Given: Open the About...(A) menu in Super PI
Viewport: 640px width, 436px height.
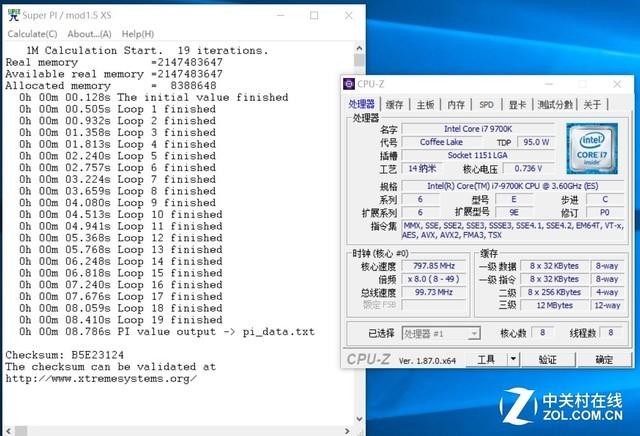Looking at the screenshot, I should 89,34.
